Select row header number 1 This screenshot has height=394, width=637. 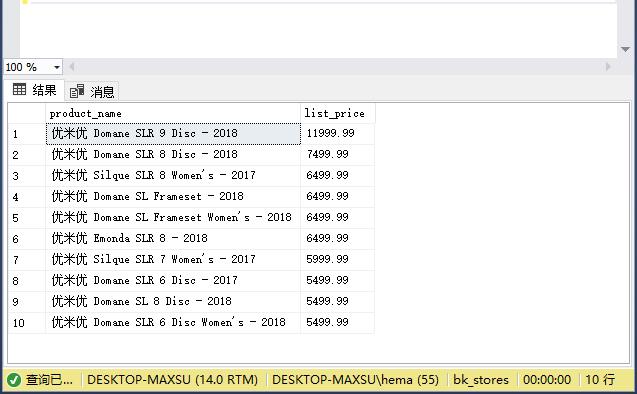(x=27, y=134)
